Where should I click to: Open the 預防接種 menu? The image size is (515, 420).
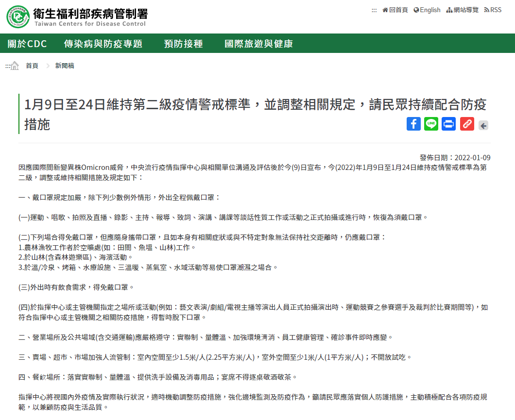click(184, 44)
